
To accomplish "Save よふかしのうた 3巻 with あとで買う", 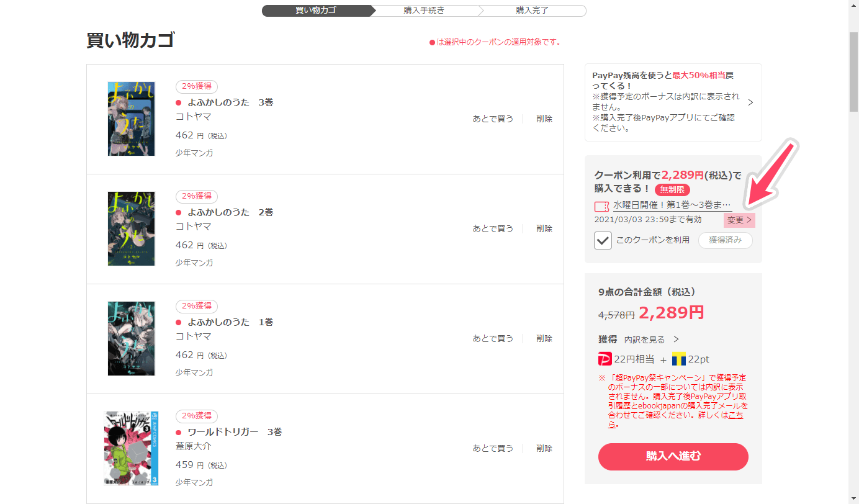I will point(493,119).
